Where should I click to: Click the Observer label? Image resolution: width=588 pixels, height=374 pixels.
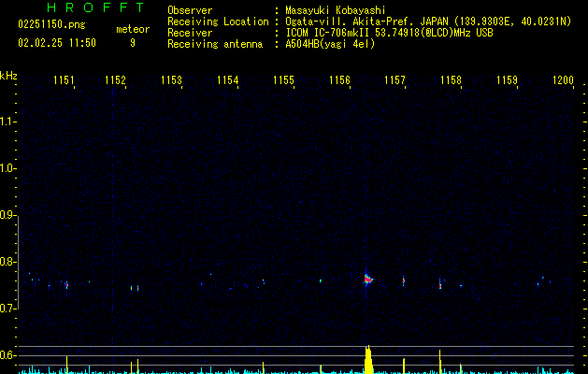(x=190, y=10)
